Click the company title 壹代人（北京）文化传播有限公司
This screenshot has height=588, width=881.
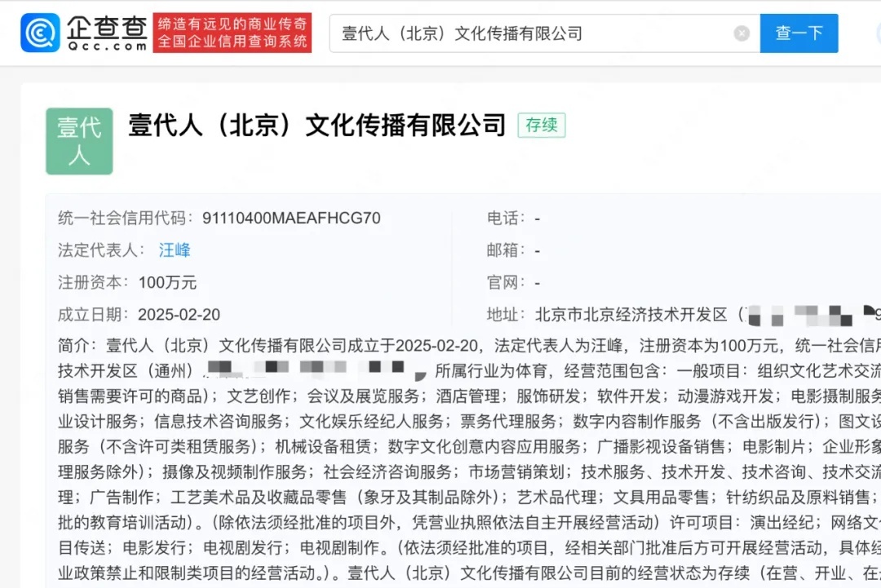317,125
